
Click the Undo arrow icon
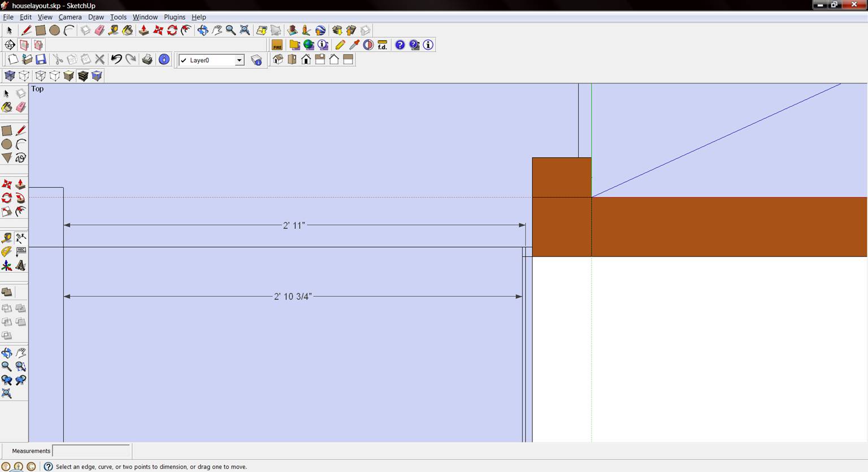[x=116, y=59]
